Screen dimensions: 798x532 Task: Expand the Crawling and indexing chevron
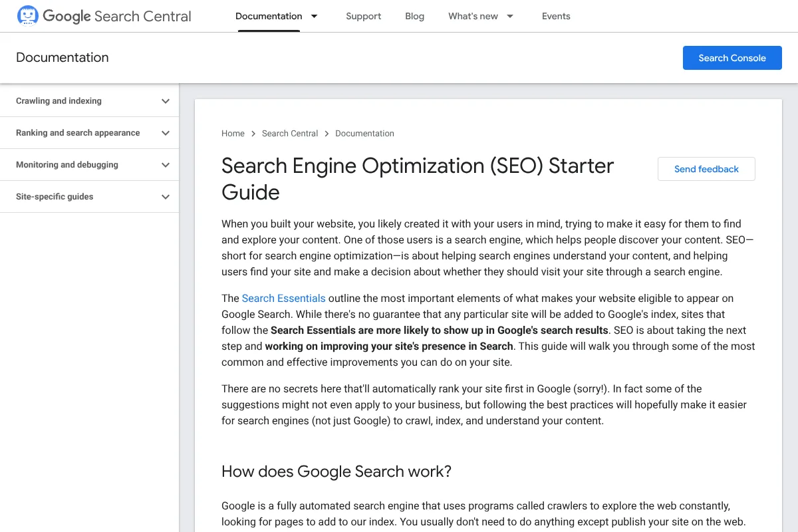pyautogui.click(x=166, y=101)
